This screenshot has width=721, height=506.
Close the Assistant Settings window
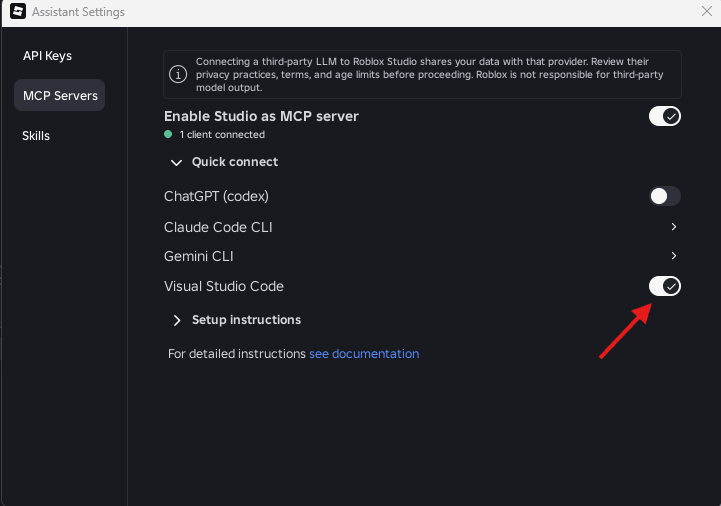[707, 11]
